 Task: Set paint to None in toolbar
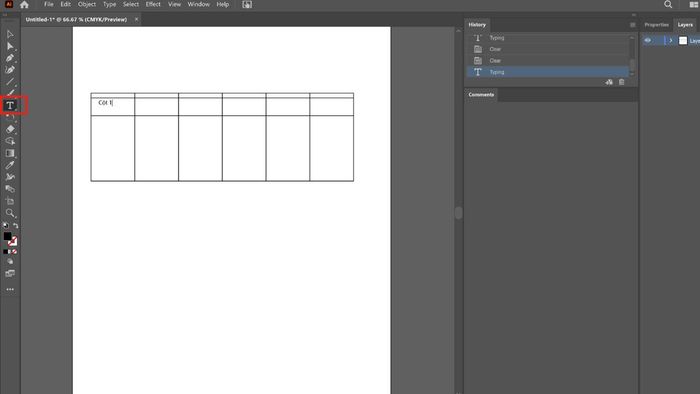15,252
